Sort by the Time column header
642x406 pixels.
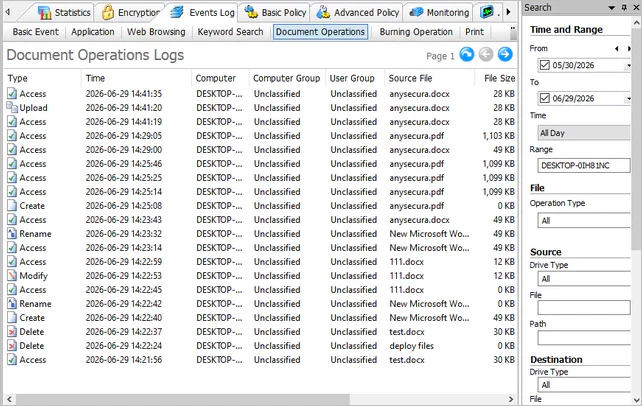[x=136, y=78]
